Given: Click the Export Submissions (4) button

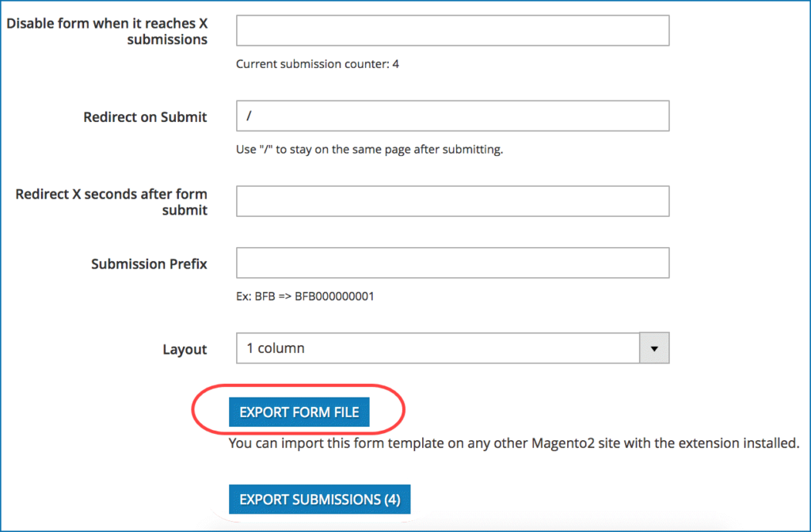Looking at the screenshot, I should 319,500.
